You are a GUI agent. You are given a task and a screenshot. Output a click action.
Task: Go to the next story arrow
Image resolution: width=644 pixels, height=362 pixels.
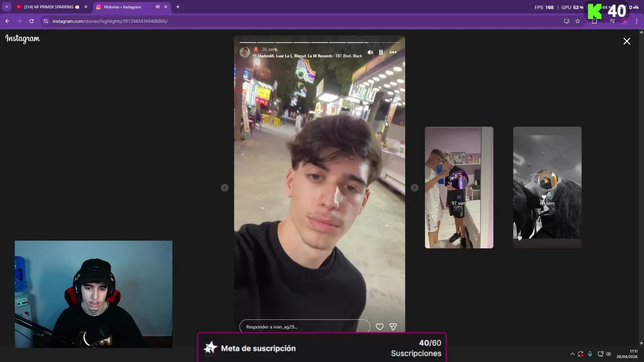pos(414,188)
